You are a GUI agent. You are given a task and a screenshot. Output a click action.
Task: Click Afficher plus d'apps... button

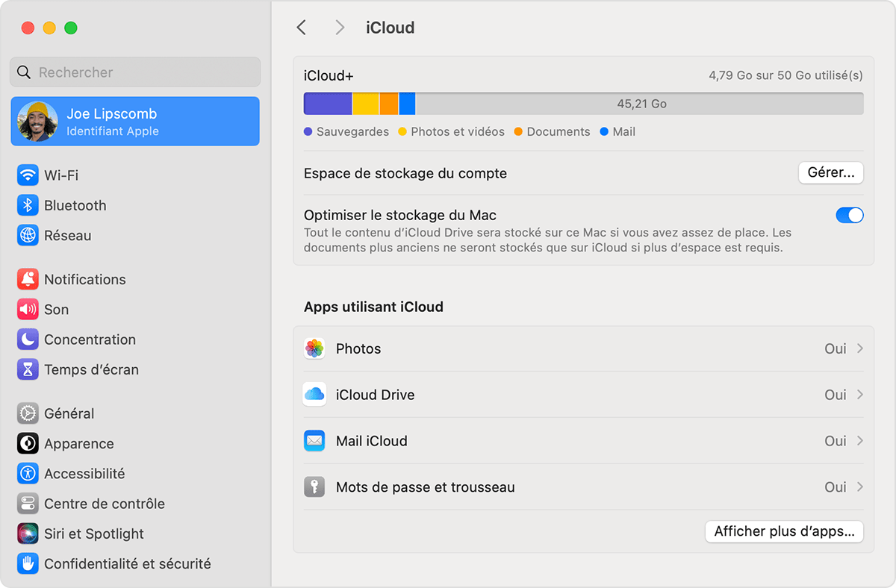coord(784,532)
